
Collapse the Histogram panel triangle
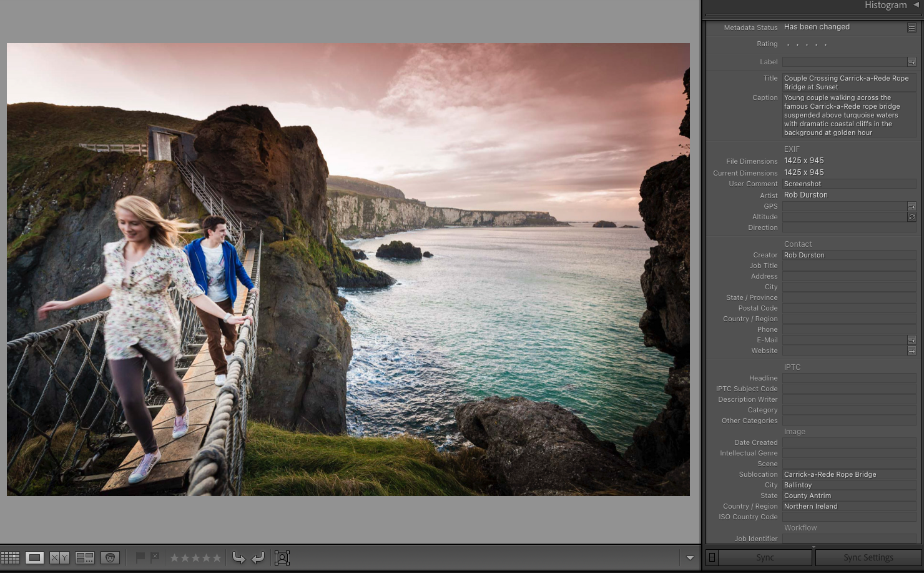point(917,5)
